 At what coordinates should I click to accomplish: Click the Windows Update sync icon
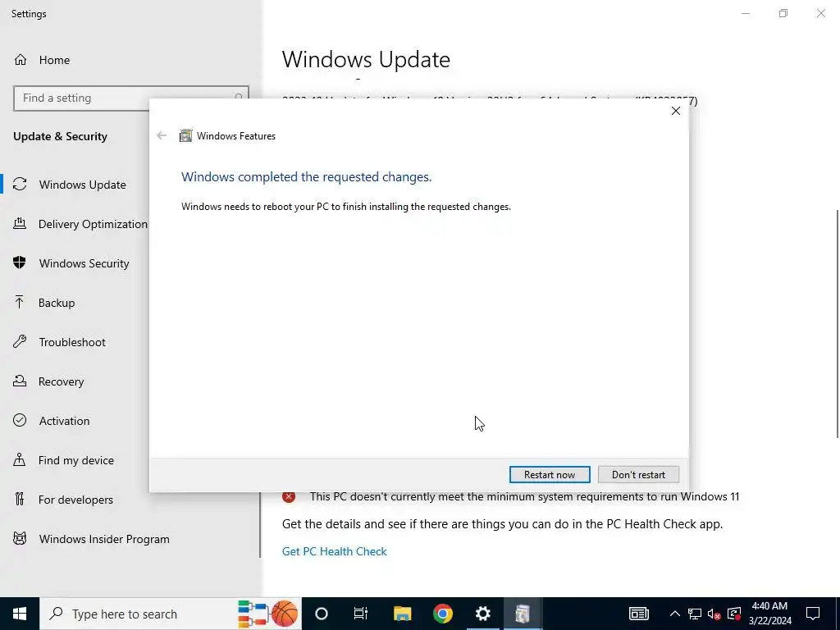(x=20, y=185)
